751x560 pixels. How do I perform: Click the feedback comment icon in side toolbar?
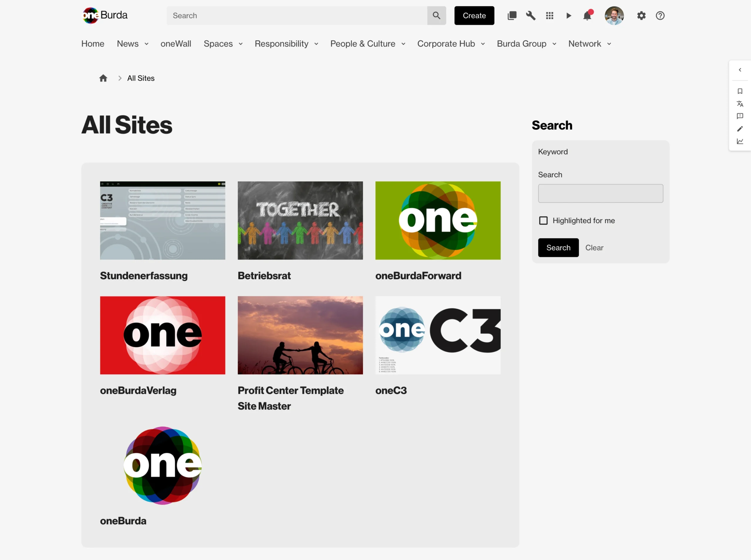(x=740, y=116)
